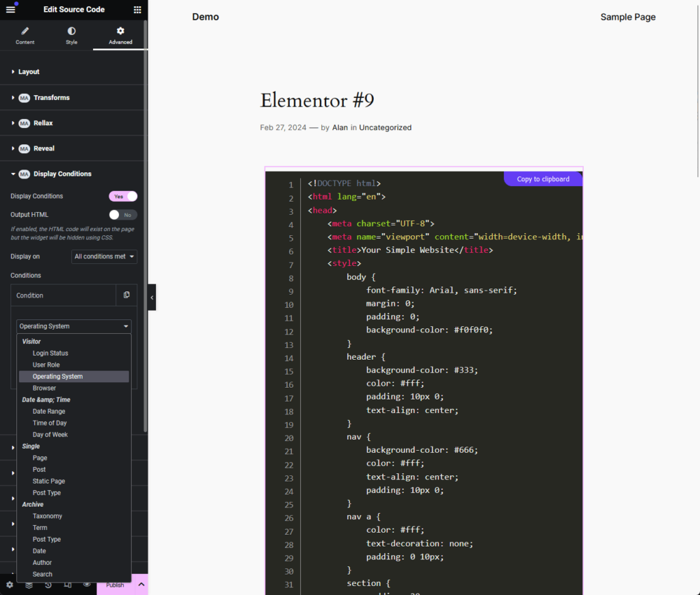Image resolution: width=700 pixels, height=595 pixels.
Task: Open the Sample Page link
Action: click(x=628, y=17)
